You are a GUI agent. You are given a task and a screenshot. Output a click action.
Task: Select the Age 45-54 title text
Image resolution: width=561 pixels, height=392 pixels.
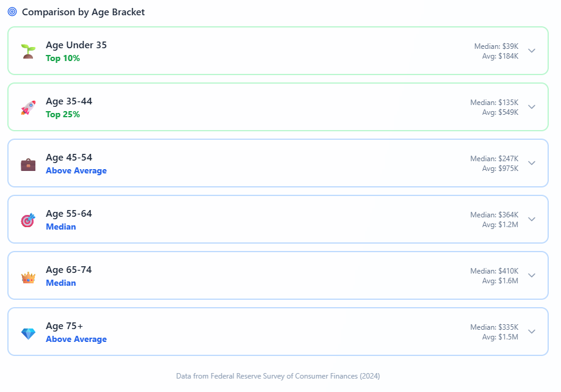coord(69,158)
